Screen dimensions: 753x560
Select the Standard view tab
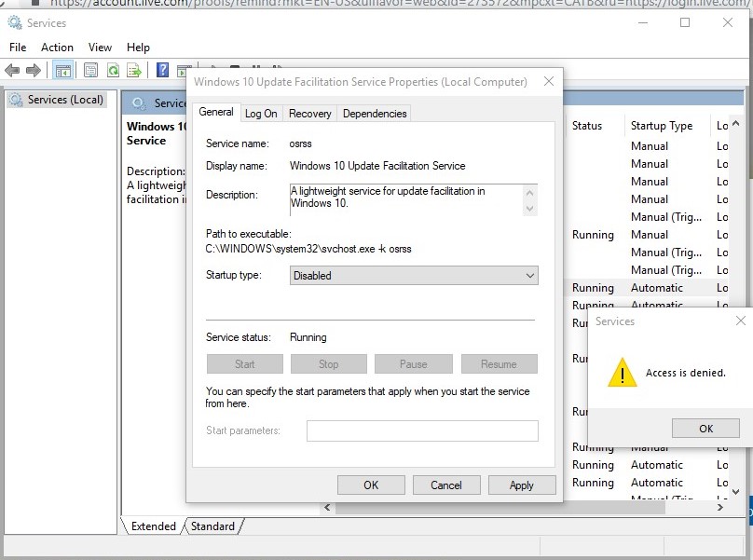[x=212, y=526]
